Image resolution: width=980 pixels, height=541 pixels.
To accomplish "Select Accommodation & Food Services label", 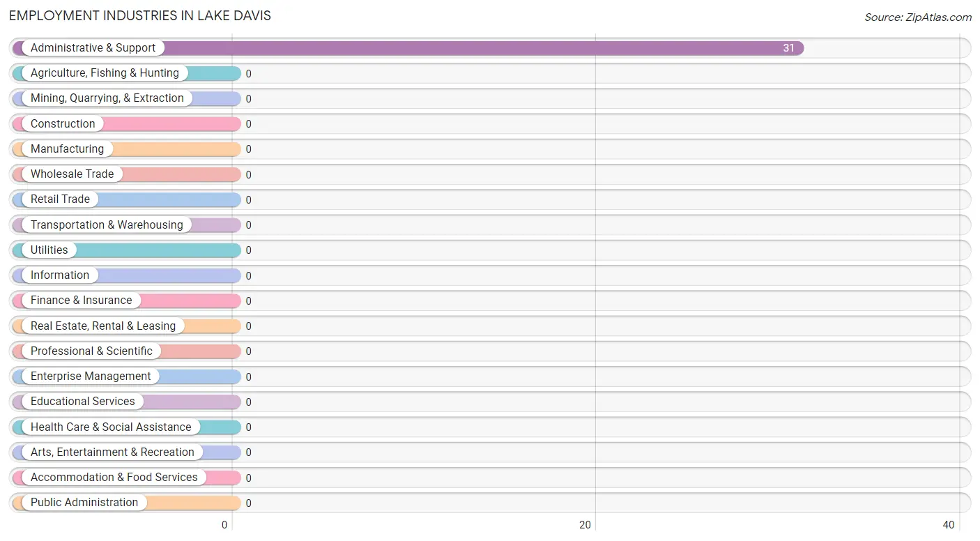I will coord(114,478).
